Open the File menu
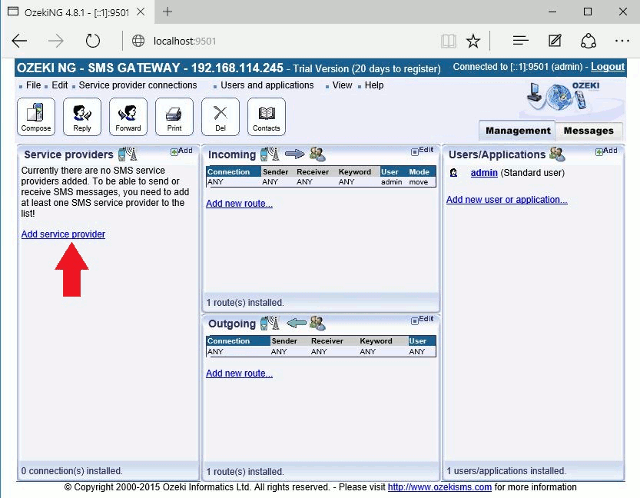 coord(33,86)
